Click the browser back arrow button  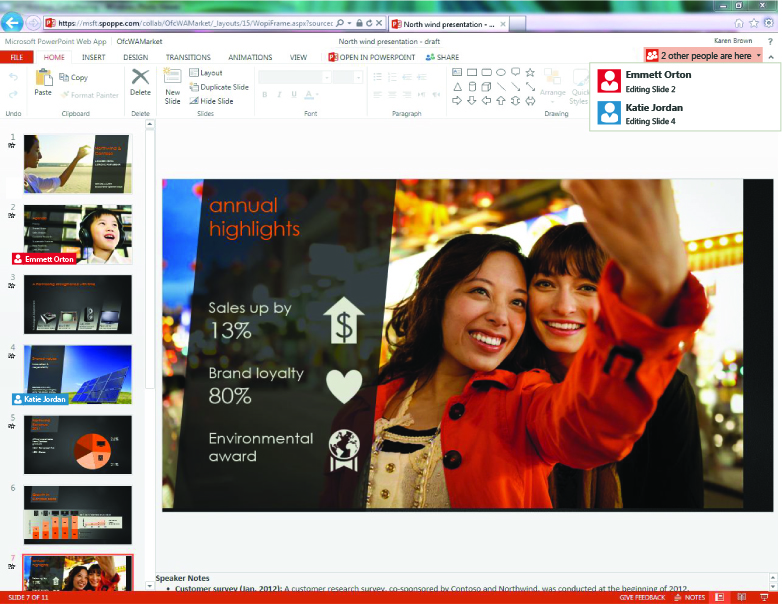tap(14, 22)
